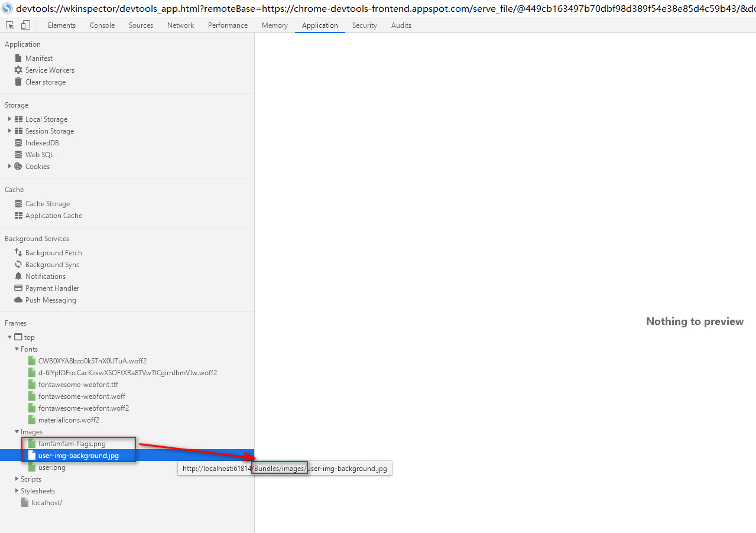Select the user.png image resource
The height and width of the screenshot is (533, 756).
click(53, 467)
